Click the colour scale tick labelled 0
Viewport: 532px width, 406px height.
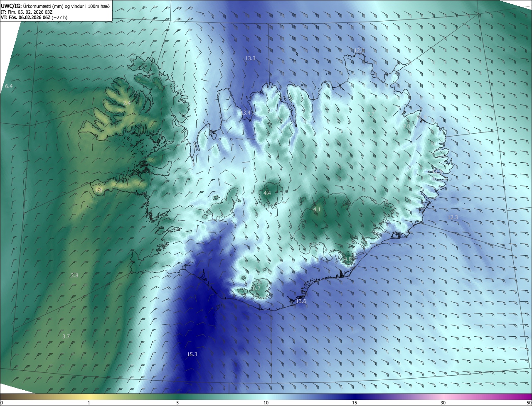click(x=2, y=403)
